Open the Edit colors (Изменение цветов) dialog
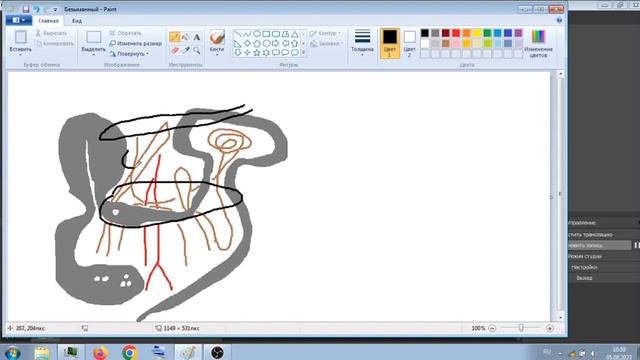The width and height of the screenshot is (640, 360). pos(538,43)
